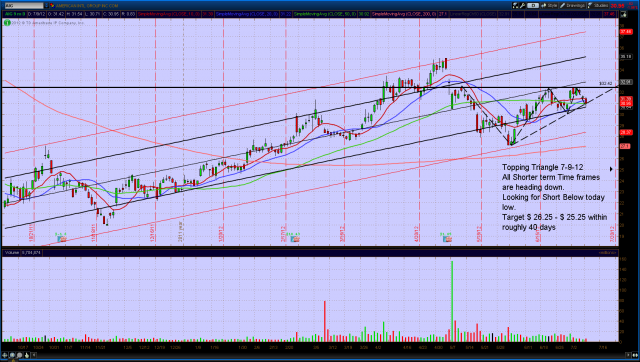
Task: Click the O: 31.42 open value
Action: click(56, 14)
